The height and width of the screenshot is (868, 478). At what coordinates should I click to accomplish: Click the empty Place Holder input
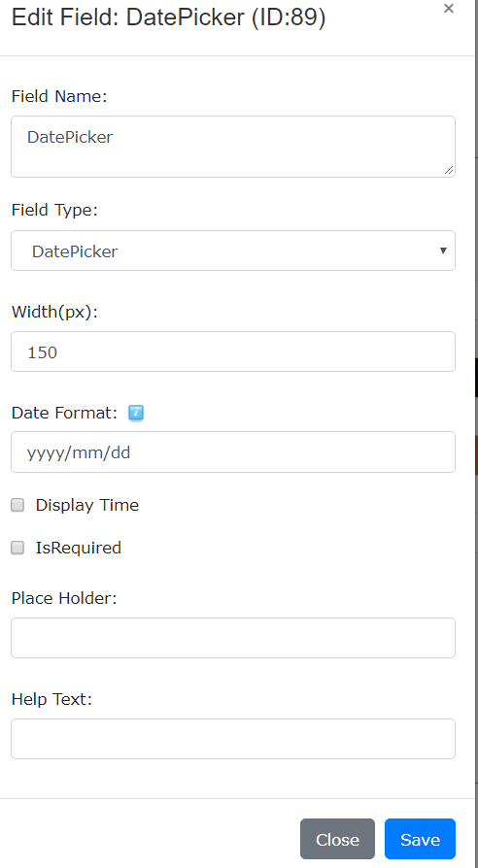233,638
